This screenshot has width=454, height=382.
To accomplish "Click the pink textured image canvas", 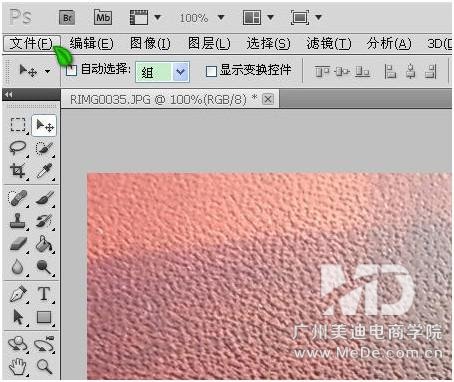I will pyautogui.click(x=270, y=276).
